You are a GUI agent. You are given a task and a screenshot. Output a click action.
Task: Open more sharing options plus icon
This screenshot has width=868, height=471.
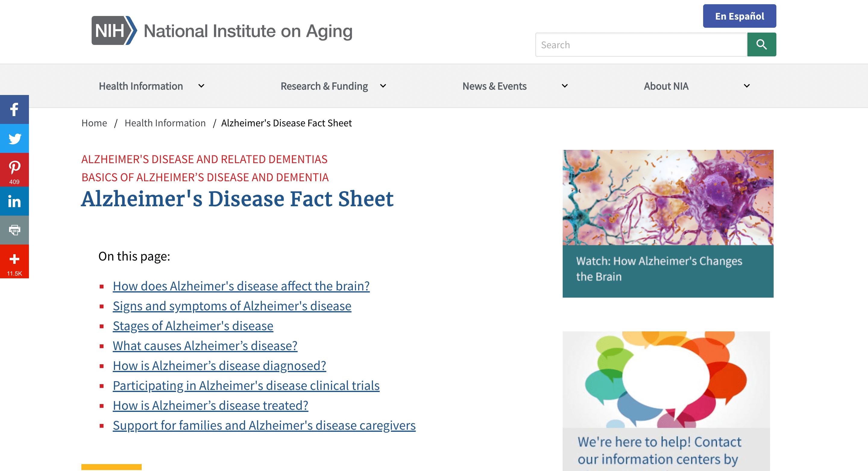coord(14,262)
